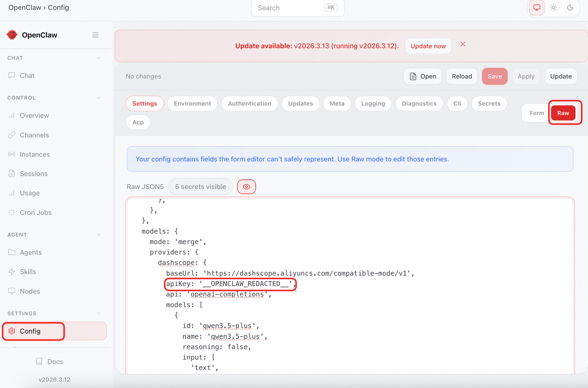Go to Channels in the sidebar
Viewport: 588px width, 388px height.
pos(54,135)
